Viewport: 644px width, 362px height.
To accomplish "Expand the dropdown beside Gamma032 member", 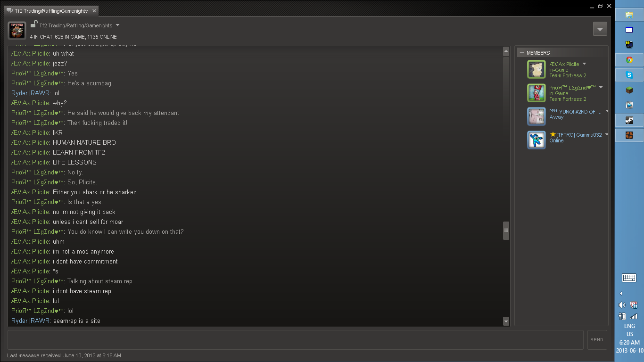I will 606,134.
